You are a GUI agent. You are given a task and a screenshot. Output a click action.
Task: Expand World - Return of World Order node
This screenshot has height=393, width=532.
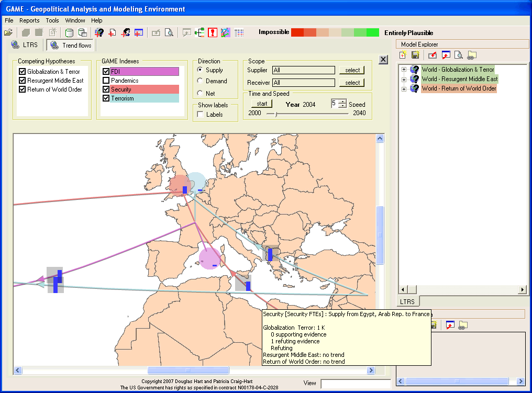(404, 89)
